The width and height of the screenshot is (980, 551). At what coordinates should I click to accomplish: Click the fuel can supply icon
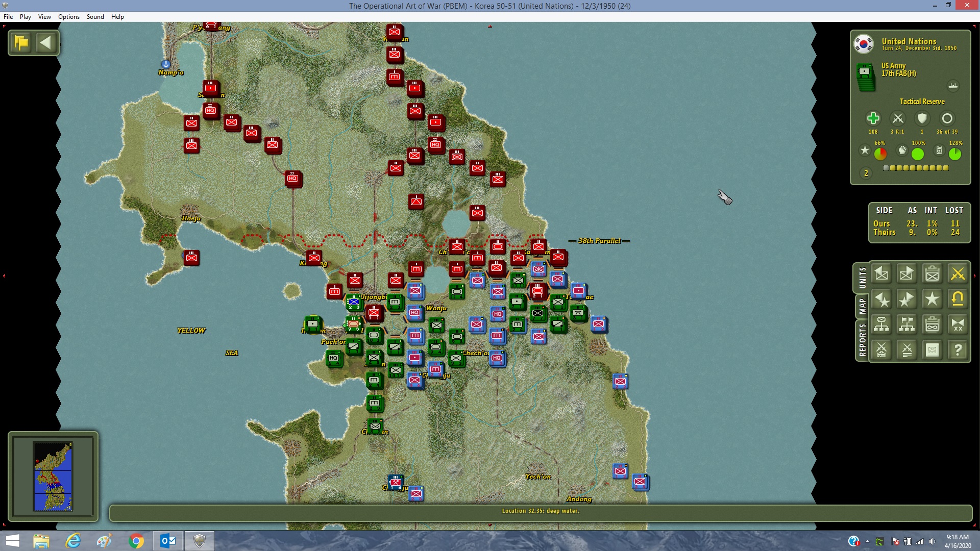(939, 151)
